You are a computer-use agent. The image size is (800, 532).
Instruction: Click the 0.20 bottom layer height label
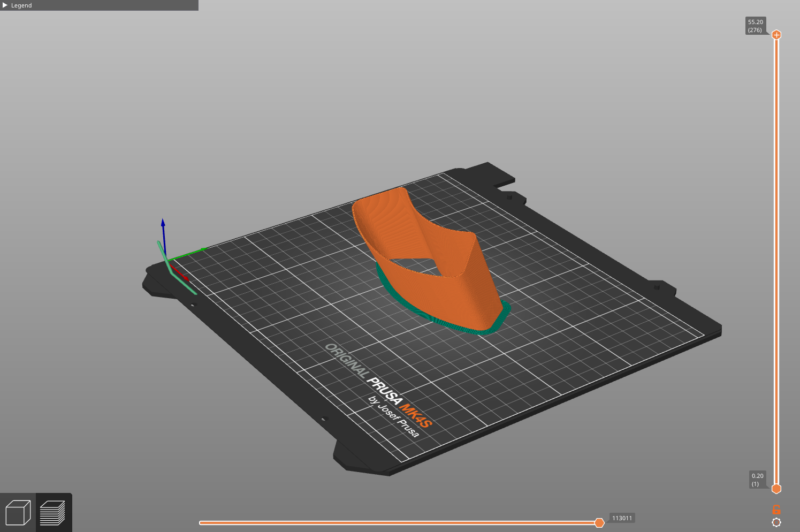point(757,480)
